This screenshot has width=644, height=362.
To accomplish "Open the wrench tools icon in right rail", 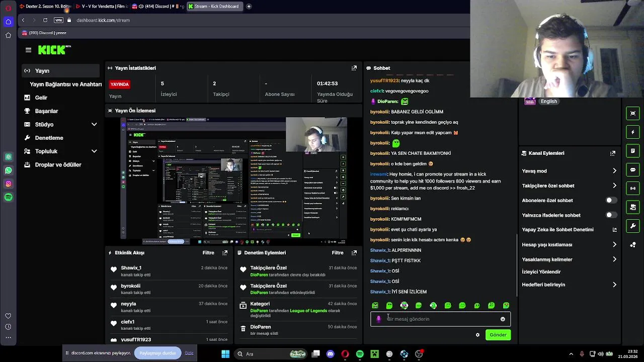I will click(633, 226).
